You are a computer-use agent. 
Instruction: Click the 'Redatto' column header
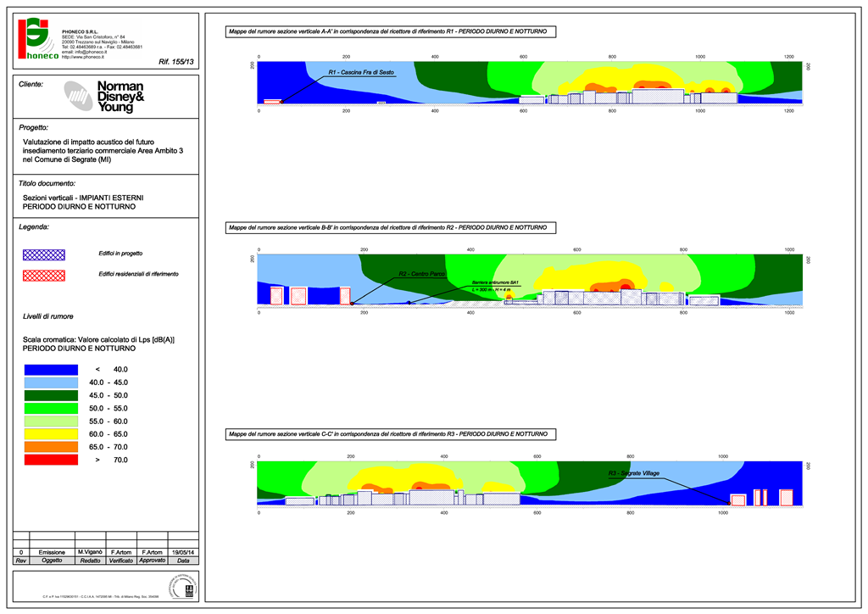pos(90,561)
